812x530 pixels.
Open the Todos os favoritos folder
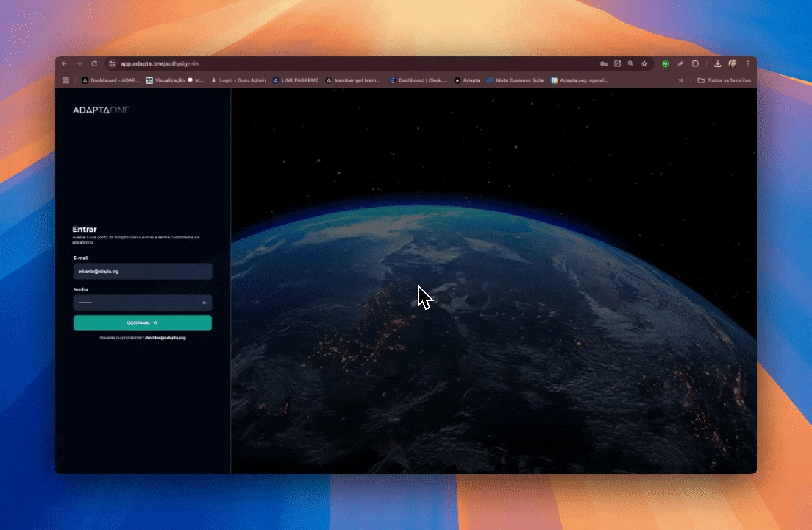724,80
